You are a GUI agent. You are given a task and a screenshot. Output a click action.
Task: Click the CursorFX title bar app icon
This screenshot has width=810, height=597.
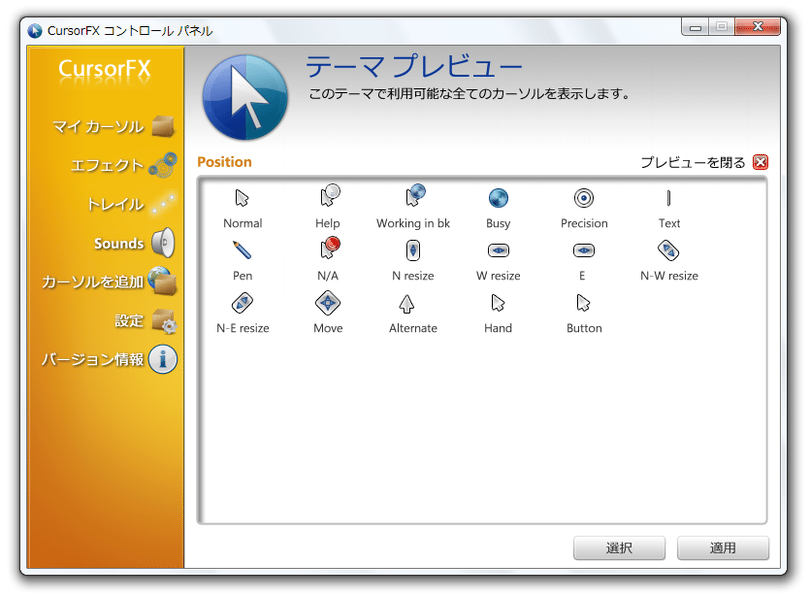[35, 31]
